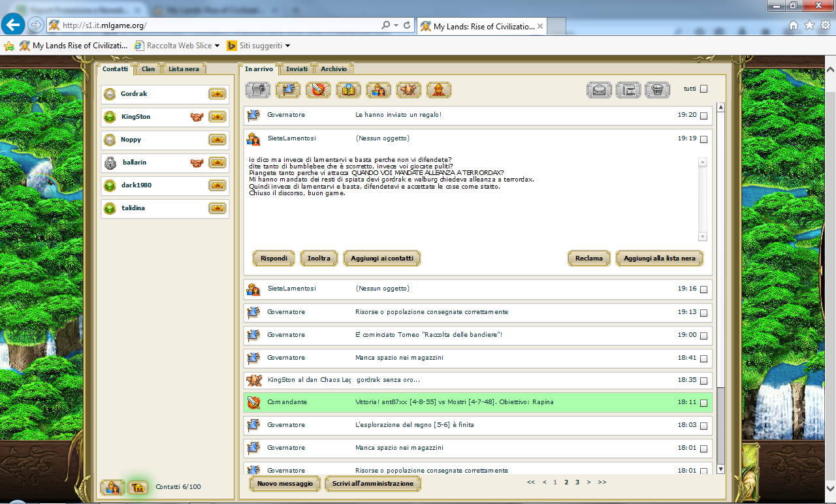Select checkbox on Vittoria battle report row
This screenshot has height=504, width=836.
coord(703,403)
